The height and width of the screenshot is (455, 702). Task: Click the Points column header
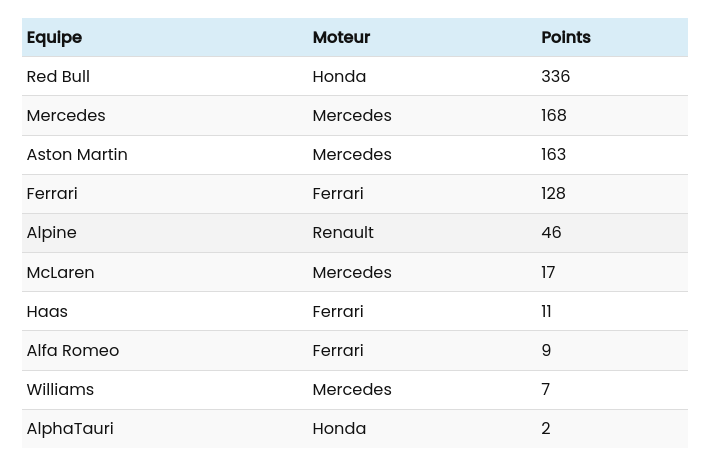tap(566, 37)
